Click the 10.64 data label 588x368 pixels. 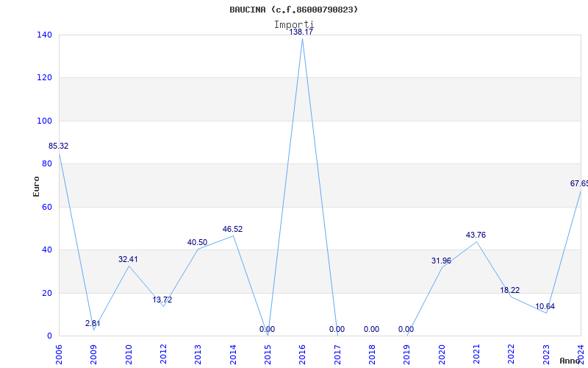[x=545, y=306]
